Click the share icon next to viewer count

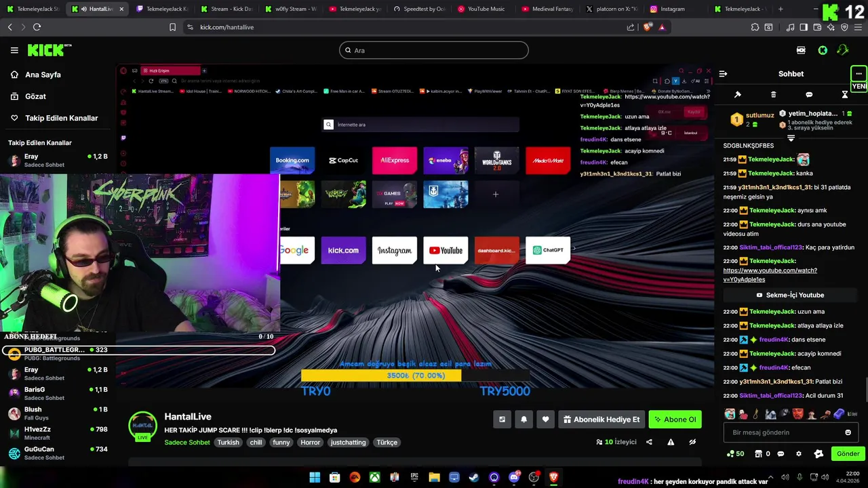pos(649,442)
